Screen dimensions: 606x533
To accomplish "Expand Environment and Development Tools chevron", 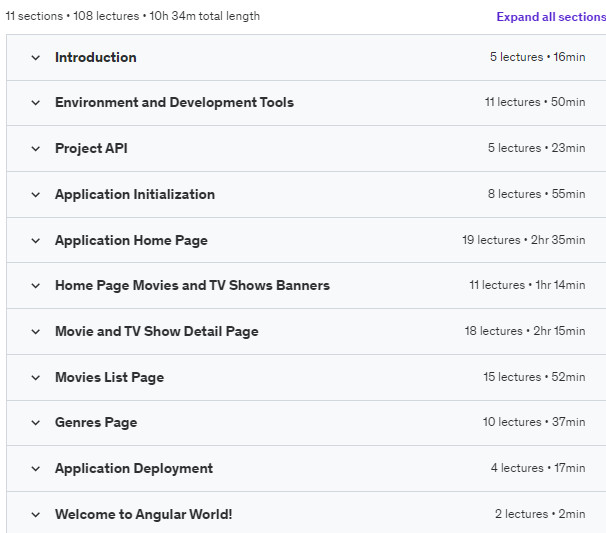I will (x=36, y=103).
